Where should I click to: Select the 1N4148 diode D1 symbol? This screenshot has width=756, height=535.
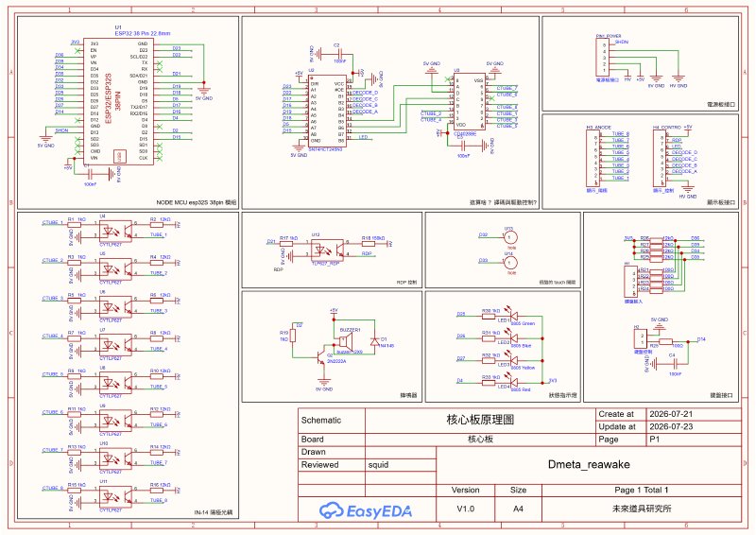(374, 341)
